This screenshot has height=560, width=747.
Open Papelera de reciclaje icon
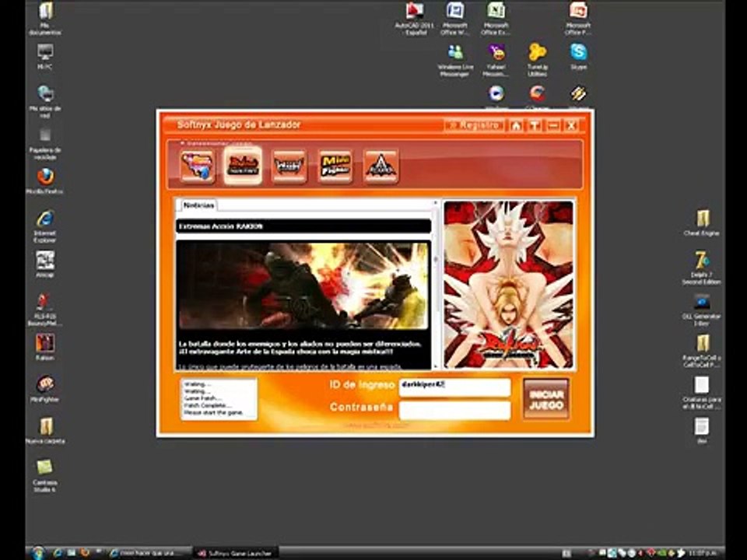(45, 143)
